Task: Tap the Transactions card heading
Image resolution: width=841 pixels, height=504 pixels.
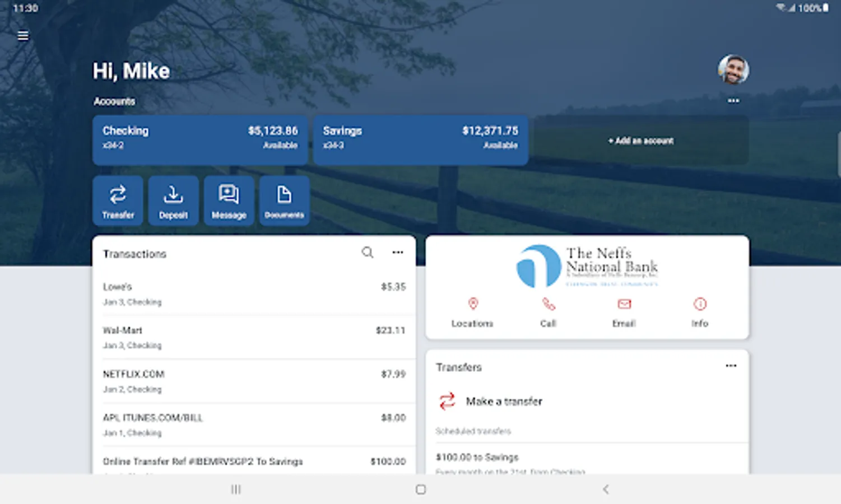Action: [134, 254]
